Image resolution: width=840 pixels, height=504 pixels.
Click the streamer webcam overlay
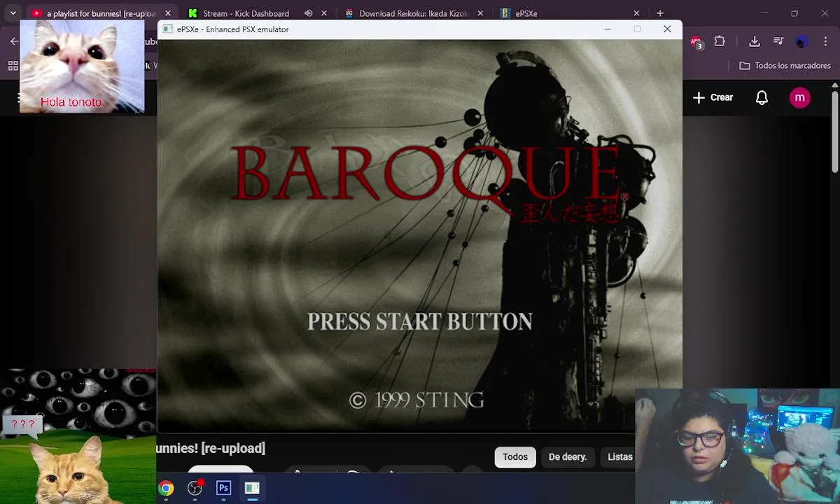point(737,446)
